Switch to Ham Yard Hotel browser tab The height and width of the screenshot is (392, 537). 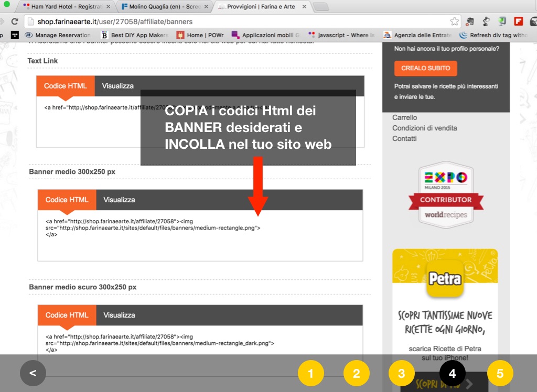click(67, 7)
